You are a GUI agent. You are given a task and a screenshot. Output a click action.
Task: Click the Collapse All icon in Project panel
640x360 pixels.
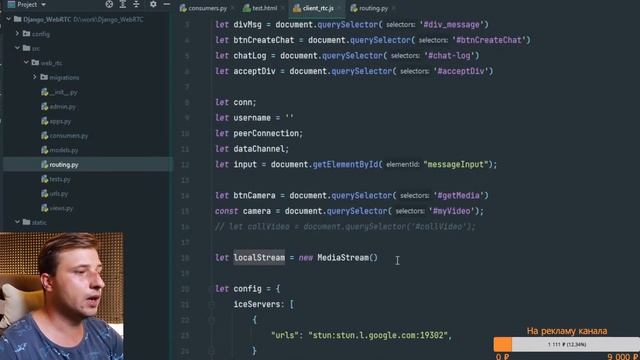(136, 4)
